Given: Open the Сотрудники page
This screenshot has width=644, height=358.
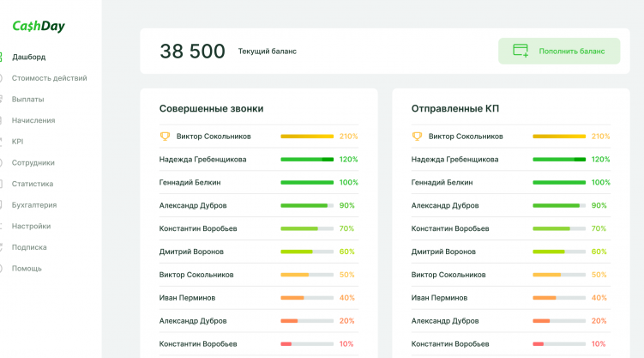Looking at the screenshot, I should point(33,162).
